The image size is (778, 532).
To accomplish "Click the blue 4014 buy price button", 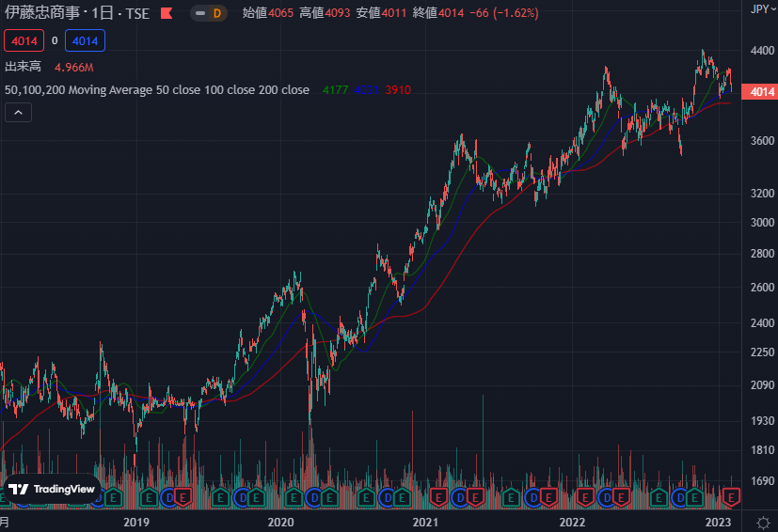I will [85, 41].
